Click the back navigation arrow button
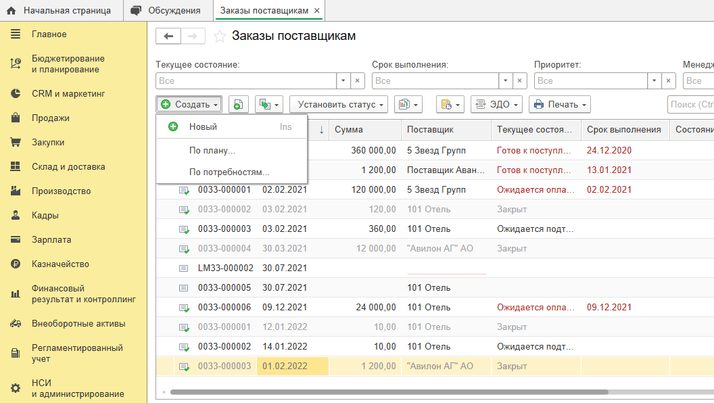Screen dimensions: 714x403 click(168, 36)
